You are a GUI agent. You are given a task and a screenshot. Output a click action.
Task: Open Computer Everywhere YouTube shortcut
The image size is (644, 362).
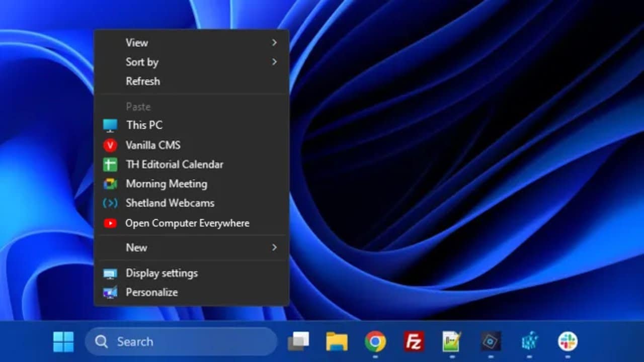(187, 223)
